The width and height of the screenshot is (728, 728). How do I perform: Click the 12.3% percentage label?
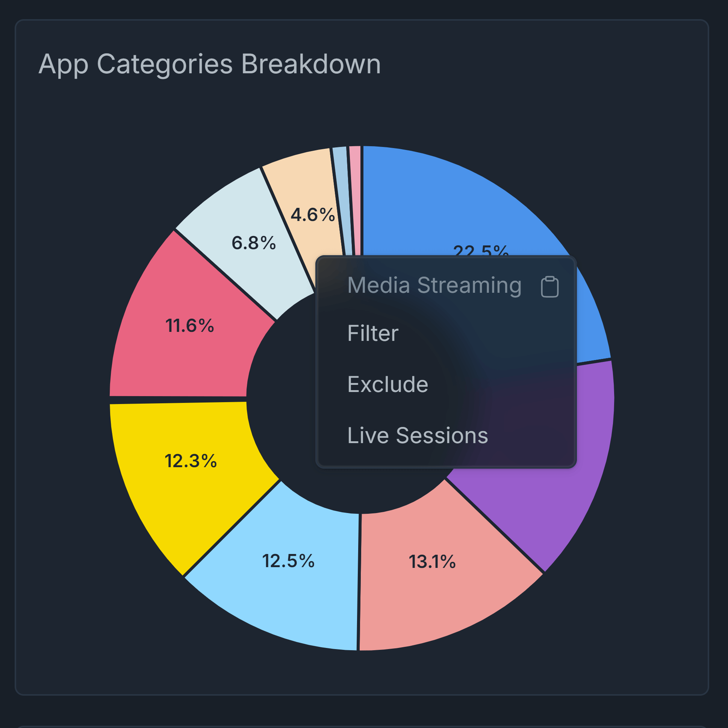click(x=191, y=461)
